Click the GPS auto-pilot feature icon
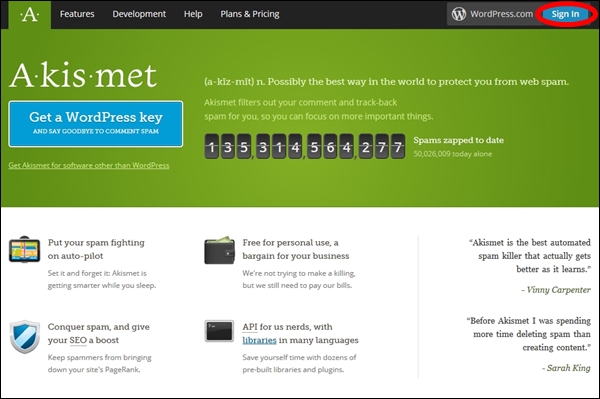This screenshot has height=399, width=600. [x=24, y=249]
